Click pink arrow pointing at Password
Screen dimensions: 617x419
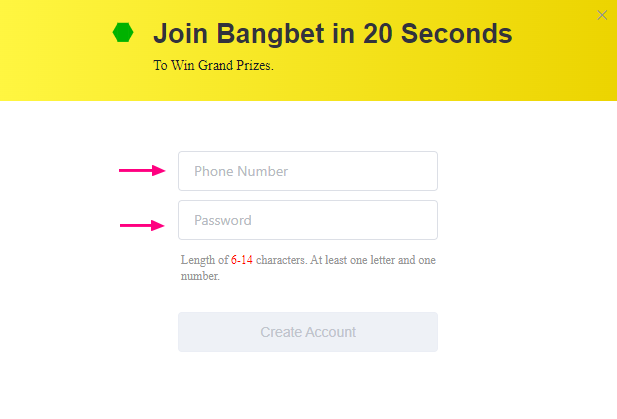142,225
